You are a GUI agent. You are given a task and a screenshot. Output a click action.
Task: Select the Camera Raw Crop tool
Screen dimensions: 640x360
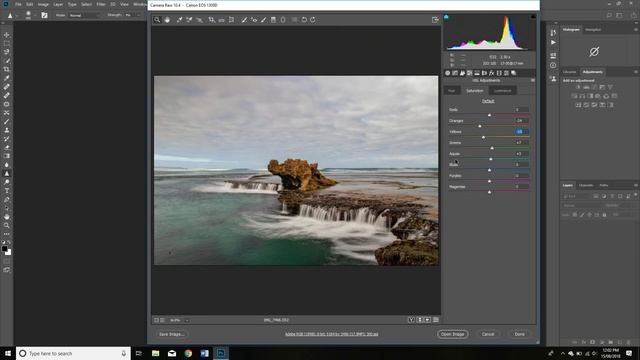coord(211,20)
